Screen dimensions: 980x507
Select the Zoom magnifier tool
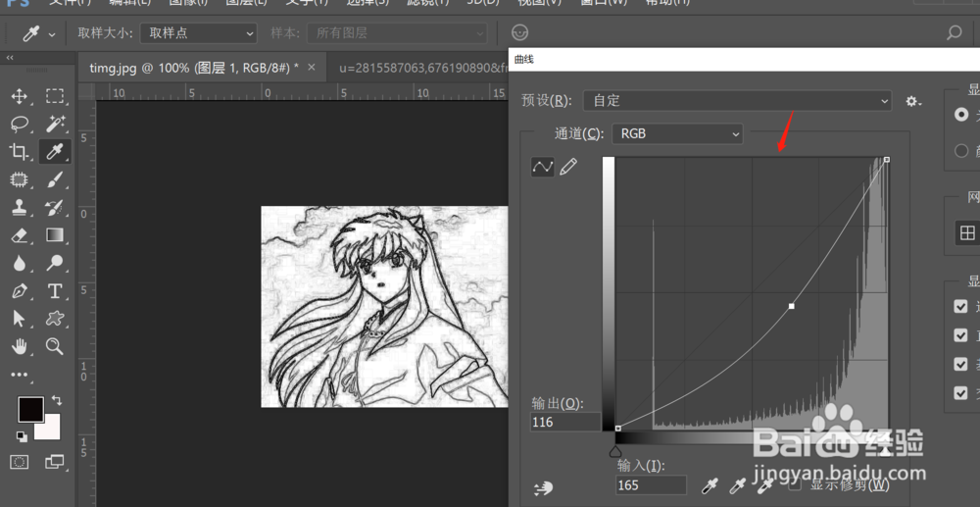pyautogui.click(x=55, y=346)
